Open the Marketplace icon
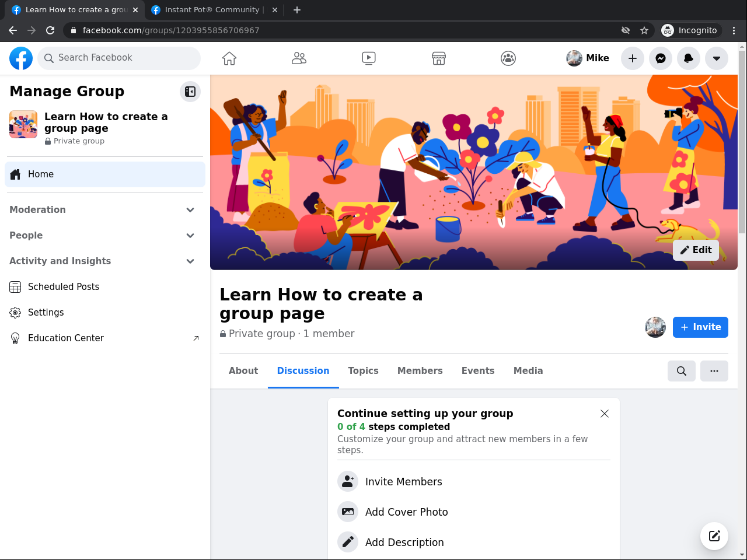The image size is (747, 560). tap(439, 58)
